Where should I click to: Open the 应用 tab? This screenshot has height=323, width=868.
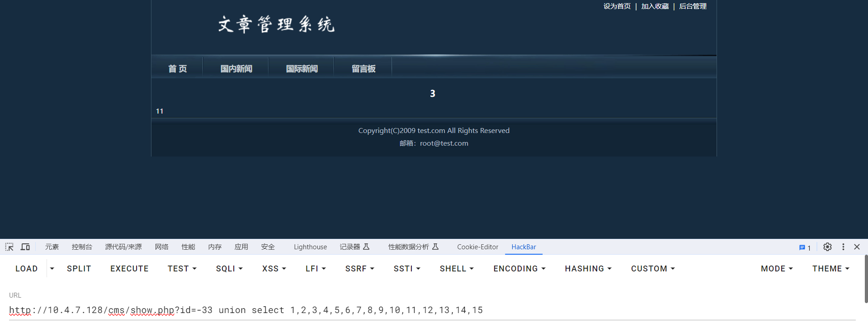click(x=241, y=247)
